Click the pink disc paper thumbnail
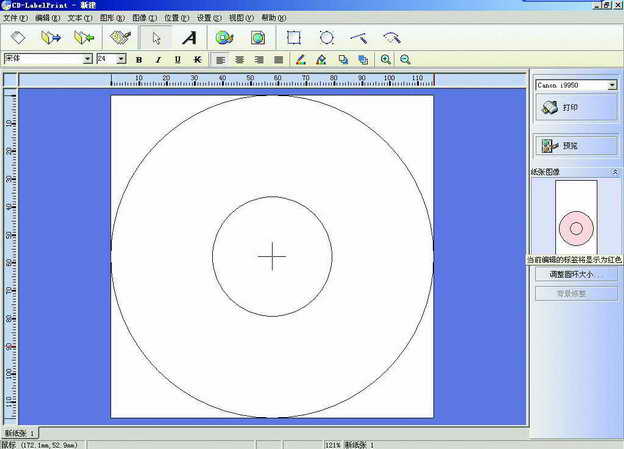This screenshot has width=624, height=449. click(x=576, y=229)
